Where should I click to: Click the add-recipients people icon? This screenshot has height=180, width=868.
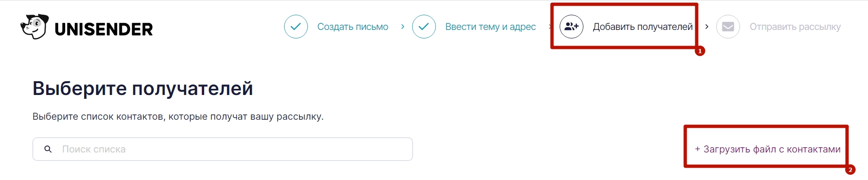572,27
